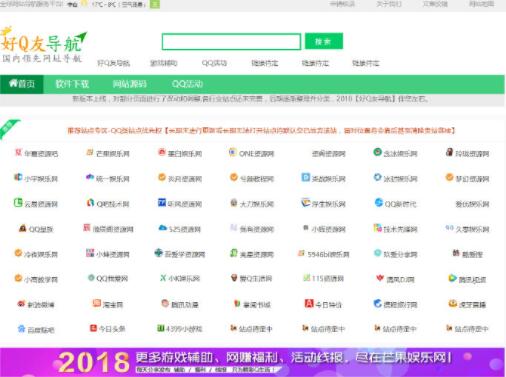
Task: Click the 芒果娱乐网 site icon
Action: (89, 152)
